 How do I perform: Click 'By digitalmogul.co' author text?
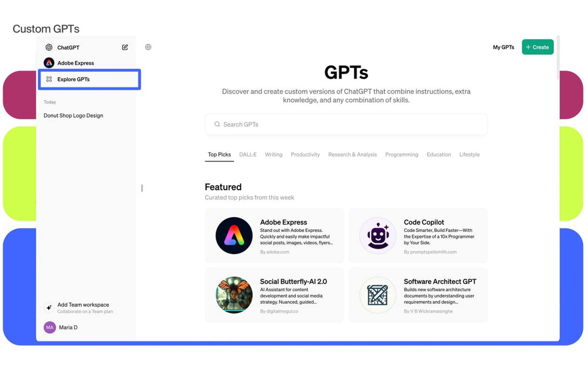279,311
